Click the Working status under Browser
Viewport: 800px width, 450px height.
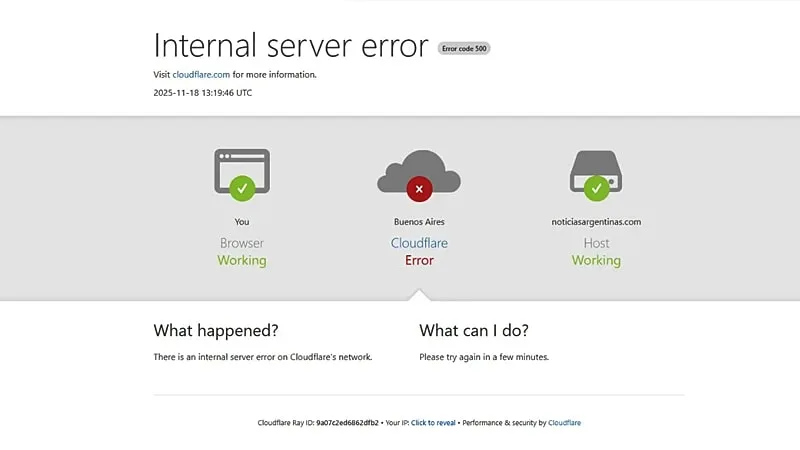click(x=242, y=261)
